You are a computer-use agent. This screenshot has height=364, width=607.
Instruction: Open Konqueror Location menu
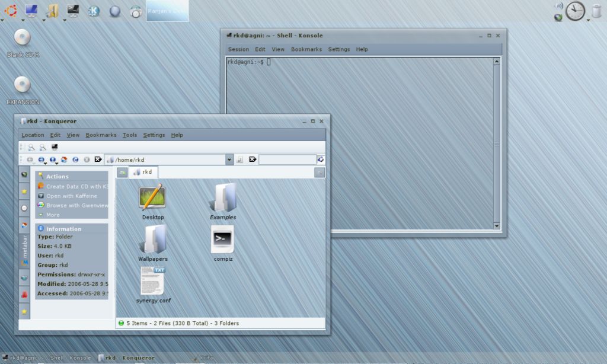pyautogui.click(x=33, y=135)
